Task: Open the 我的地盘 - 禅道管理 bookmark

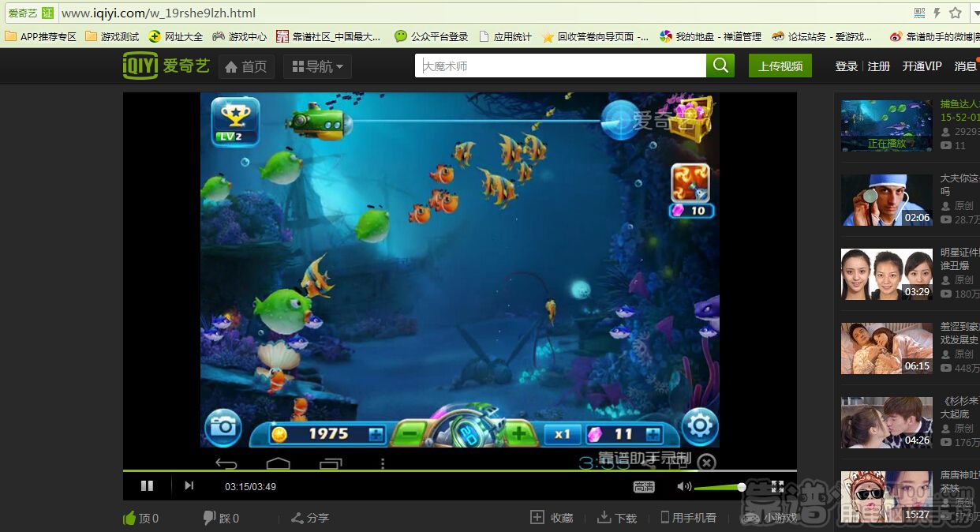Action: pos(711,36)
